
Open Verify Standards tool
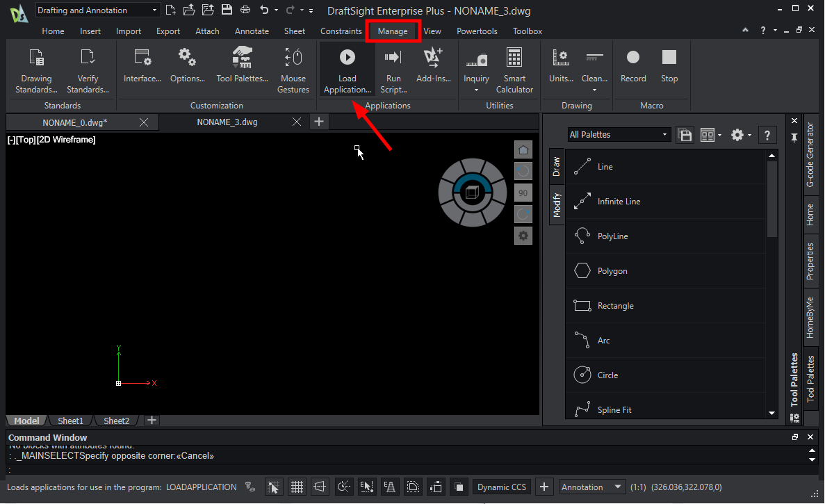click(x=88, y=70)
